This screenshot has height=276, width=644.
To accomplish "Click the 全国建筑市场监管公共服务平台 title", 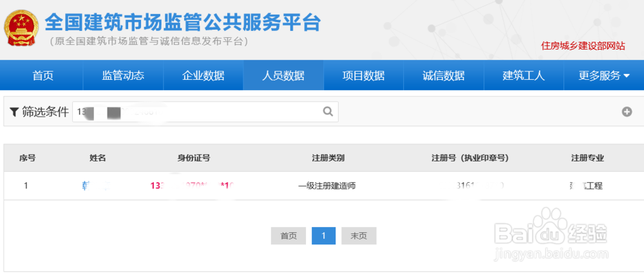I will pos(183,22).
